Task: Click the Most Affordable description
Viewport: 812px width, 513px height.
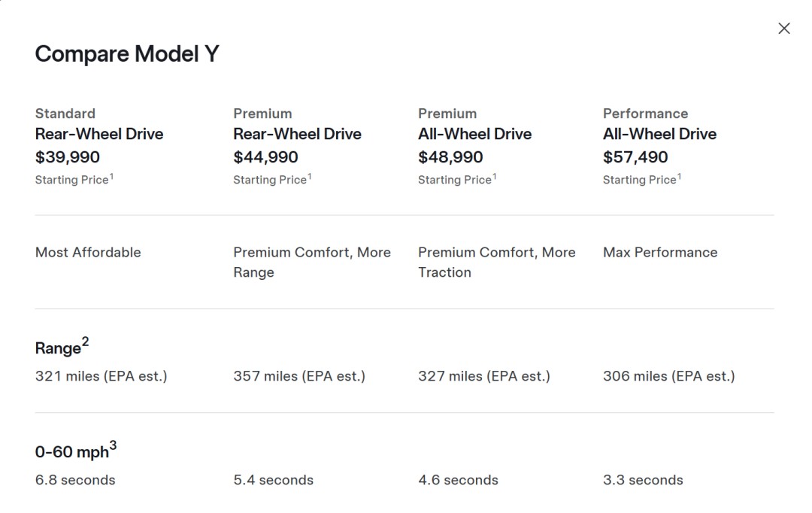Action: pyautogui.click(x=88, y=253)
